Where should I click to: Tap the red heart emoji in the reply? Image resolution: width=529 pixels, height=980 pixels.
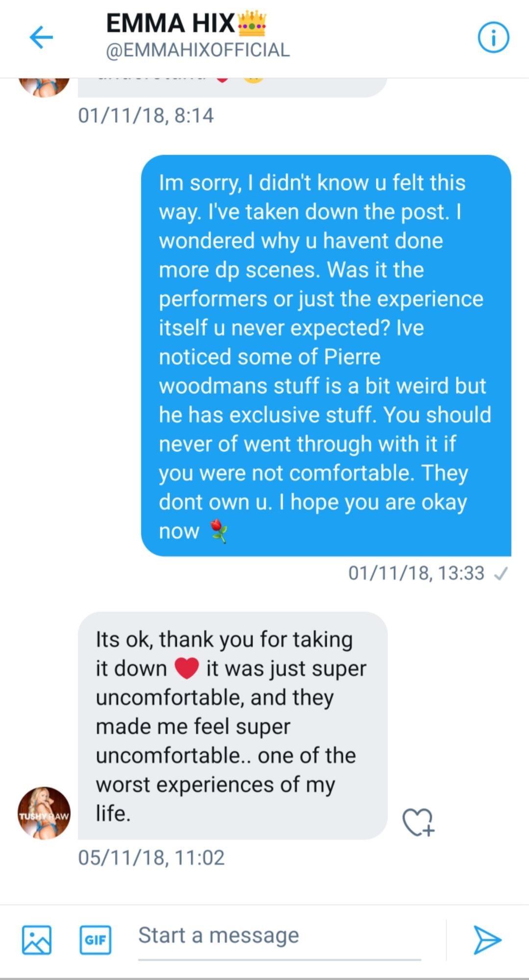point(187,668)
